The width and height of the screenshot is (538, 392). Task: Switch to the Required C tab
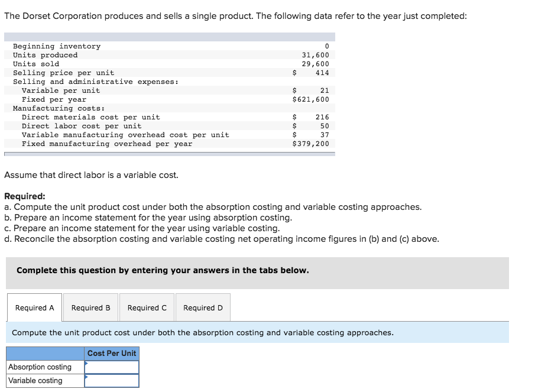coord(147,307)
